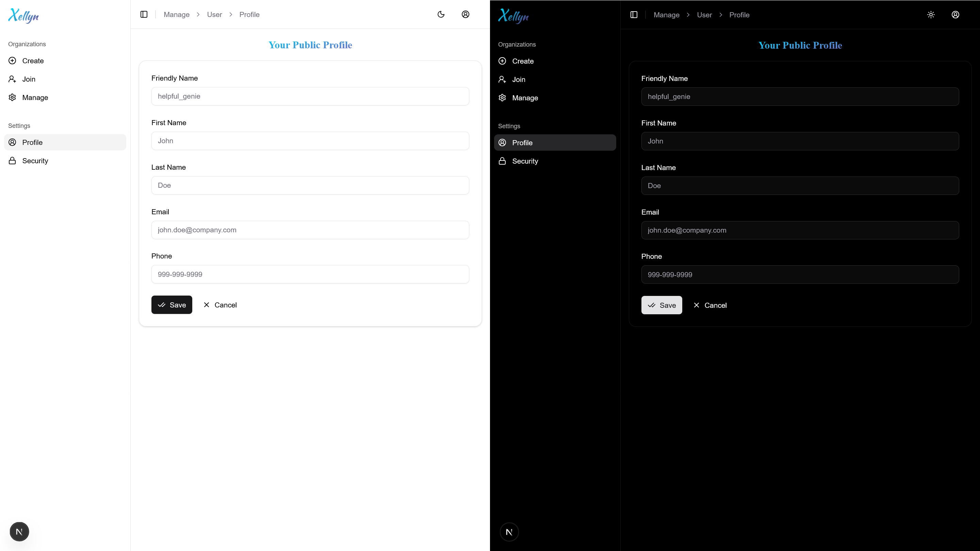Click 'Your Public Profile' heading in dark window
Screen dimensions: 980x551
coord(800,45)
